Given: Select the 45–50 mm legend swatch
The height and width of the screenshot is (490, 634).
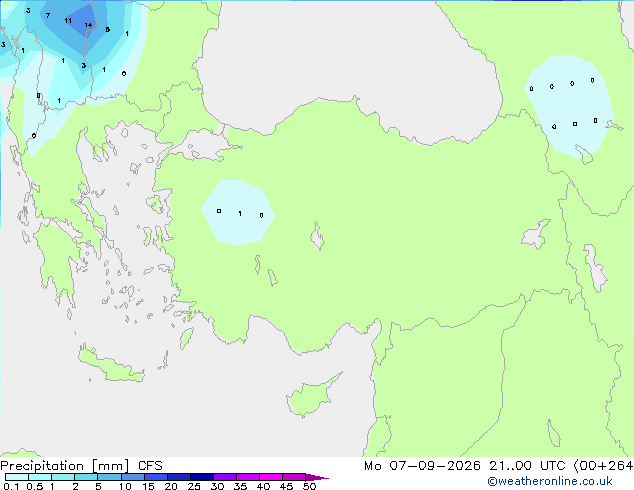Looking at the screenshot, I should click(x=294, y=477).
